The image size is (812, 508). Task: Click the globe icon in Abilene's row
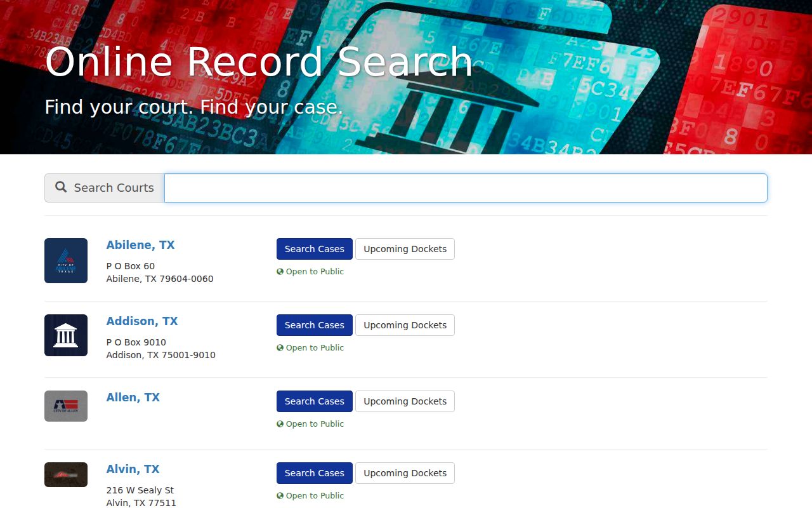coord(280,272)
